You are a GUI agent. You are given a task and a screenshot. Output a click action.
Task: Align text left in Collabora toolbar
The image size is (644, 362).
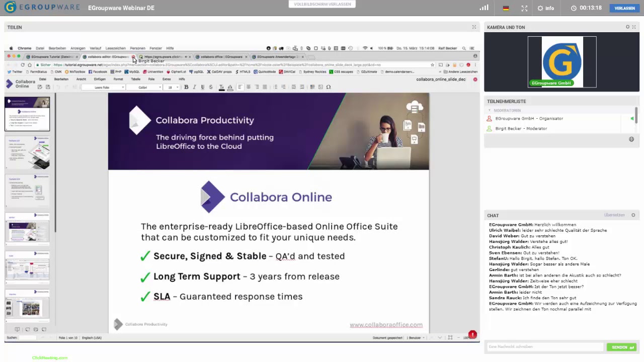coord(240,87)
